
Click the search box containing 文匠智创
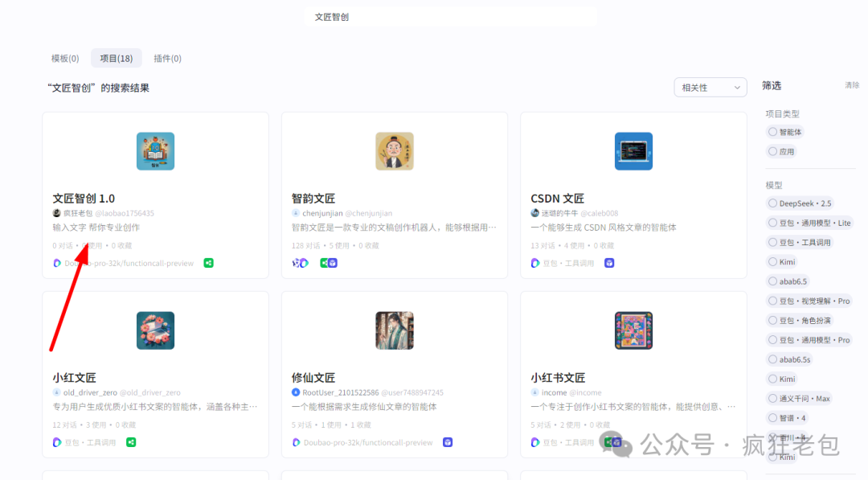click(451, 17)
